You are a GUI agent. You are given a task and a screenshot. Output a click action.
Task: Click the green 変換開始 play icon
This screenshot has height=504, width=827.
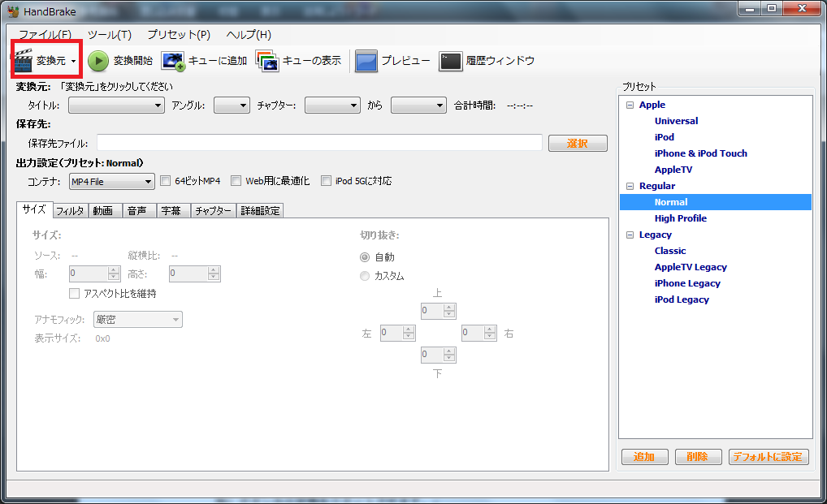coord(98,61)
